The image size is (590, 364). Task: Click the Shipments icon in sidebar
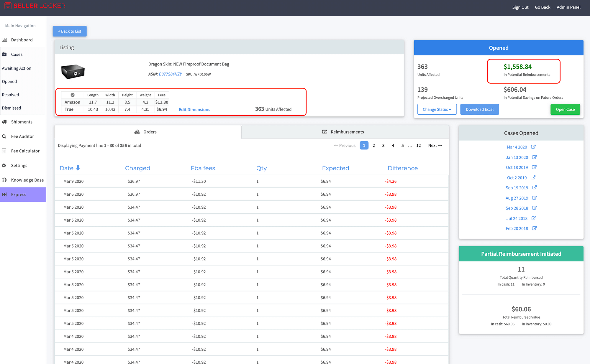6,122
